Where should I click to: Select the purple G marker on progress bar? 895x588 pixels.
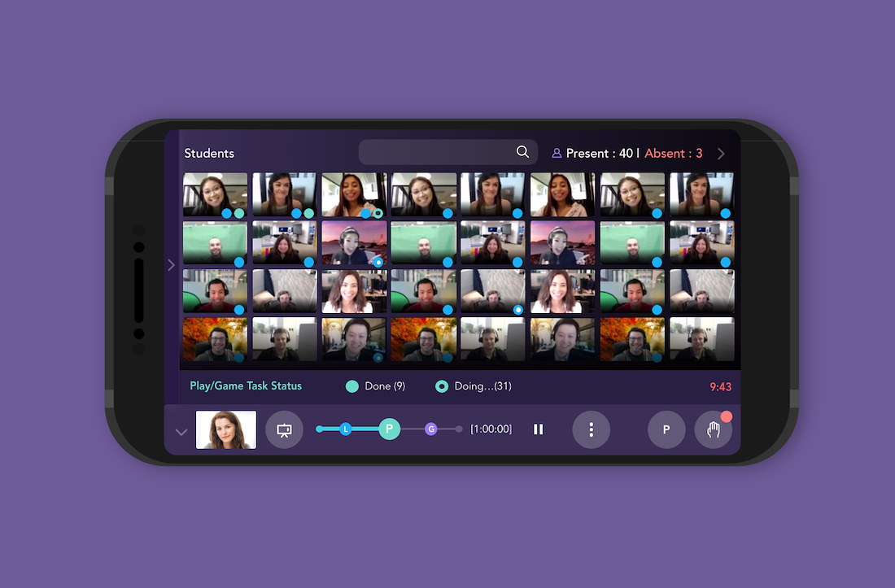tap(431, 429)
